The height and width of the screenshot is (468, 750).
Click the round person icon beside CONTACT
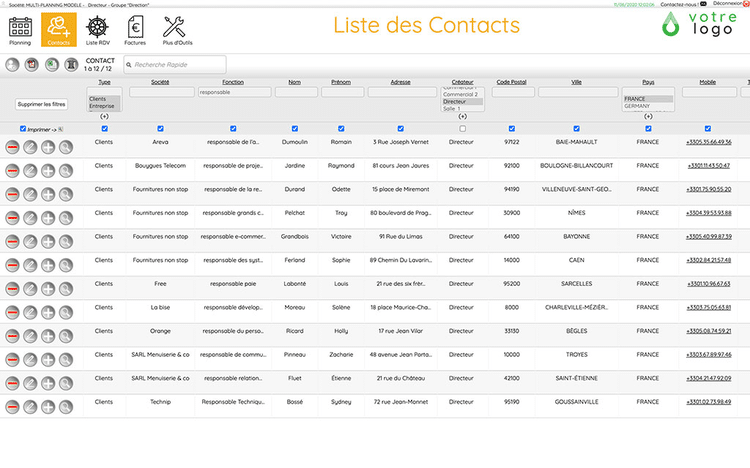12,65
